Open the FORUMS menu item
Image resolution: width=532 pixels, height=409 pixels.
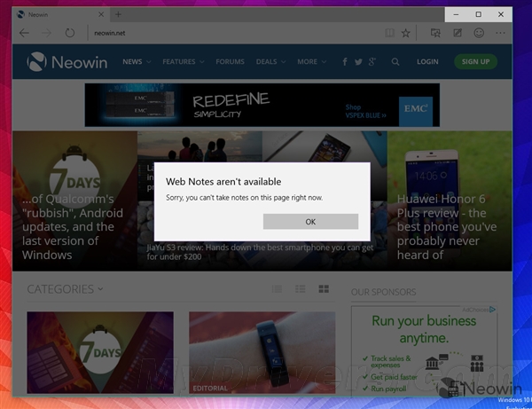pyautogui.click(x=231, y=62)
